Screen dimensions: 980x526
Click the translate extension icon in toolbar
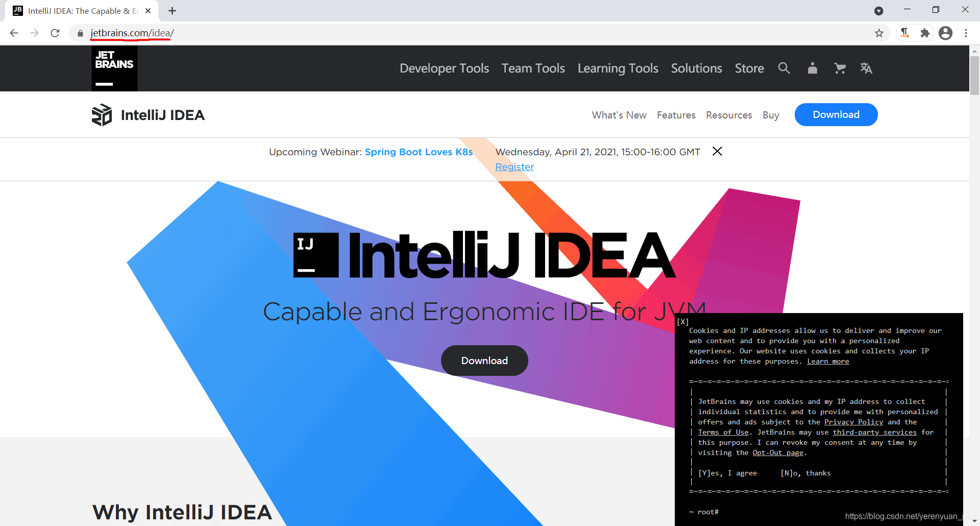[x=904, y=33]
